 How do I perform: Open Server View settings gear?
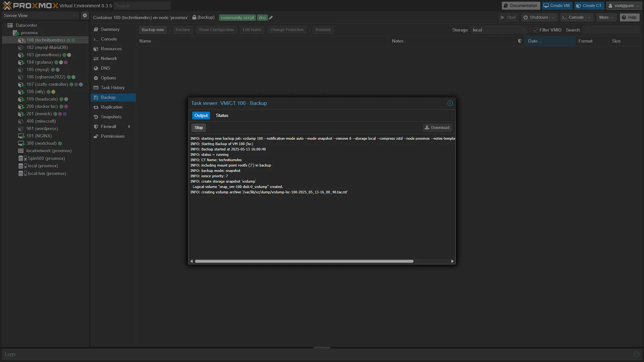click(85, 15)
